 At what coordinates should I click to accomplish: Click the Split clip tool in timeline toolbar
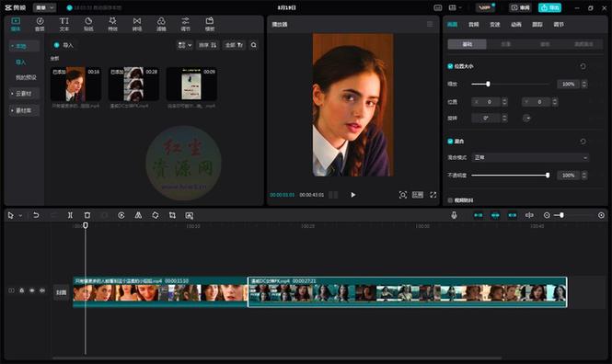(x=70, y=215)
